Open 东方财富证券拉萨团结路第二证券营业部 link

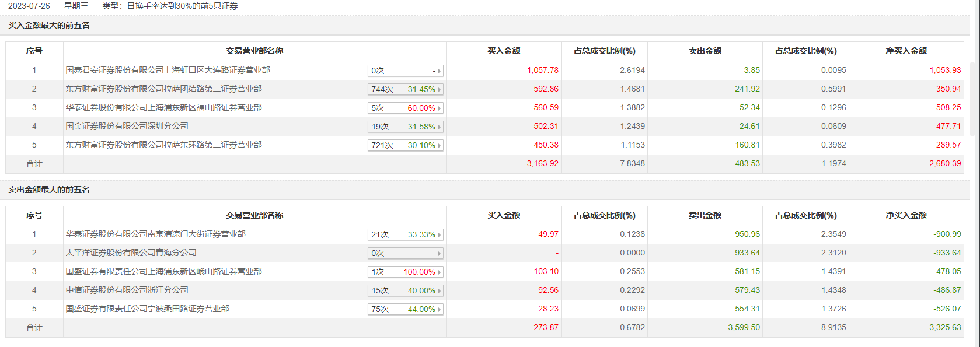(x=163, y=89)
